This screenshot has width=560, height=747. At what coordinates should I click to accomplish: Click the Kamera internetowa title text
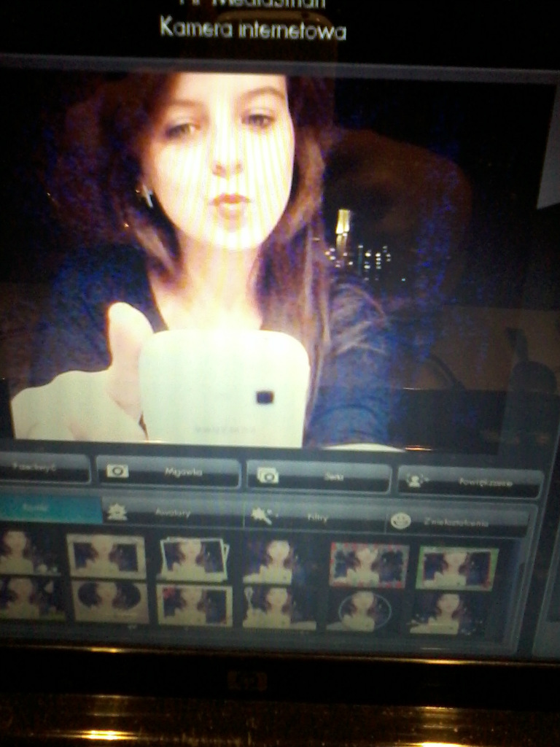[x=253, y=28]
